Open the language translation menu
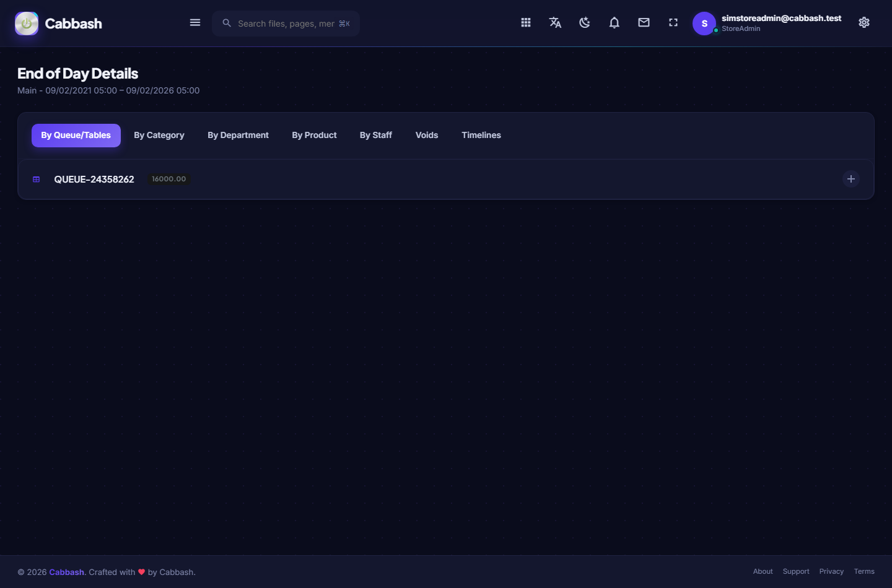The width and height of the screenshot is (892, 588). [556, 23]
